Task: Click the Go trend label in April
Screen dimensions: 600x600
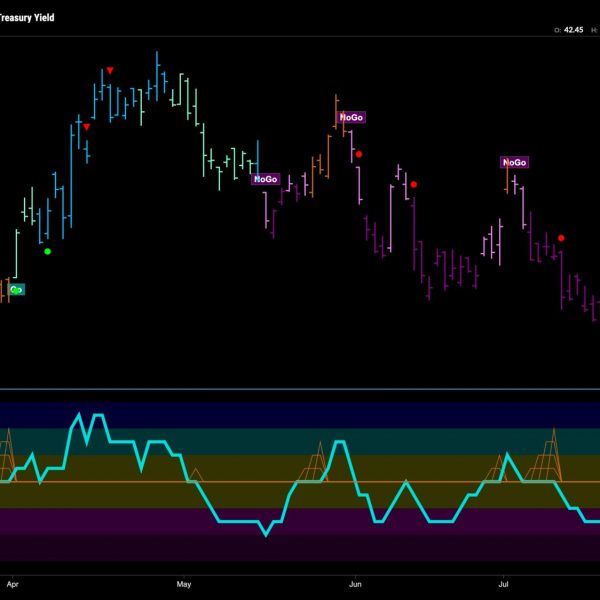Action: (x=16, y=290)
